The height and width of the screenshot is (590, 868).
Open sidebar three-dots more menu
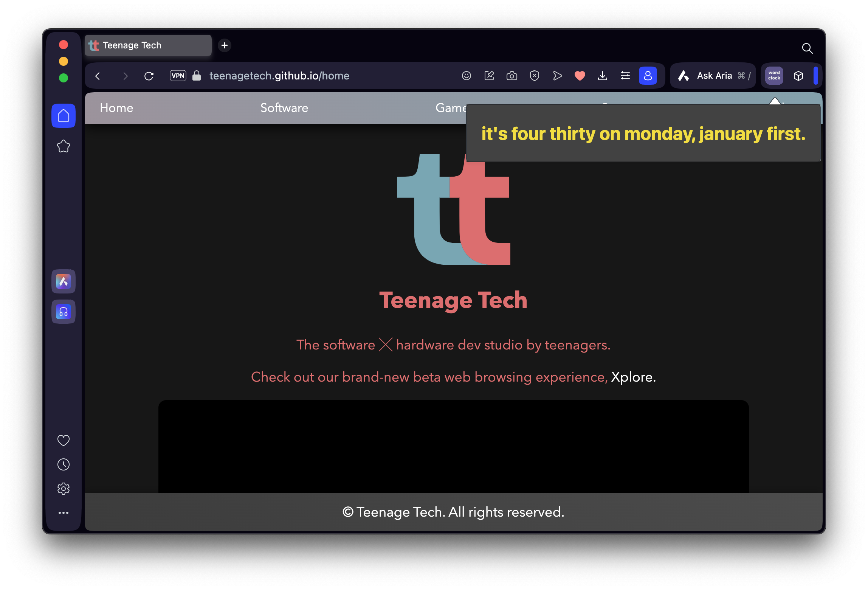(x=64, y=513)
